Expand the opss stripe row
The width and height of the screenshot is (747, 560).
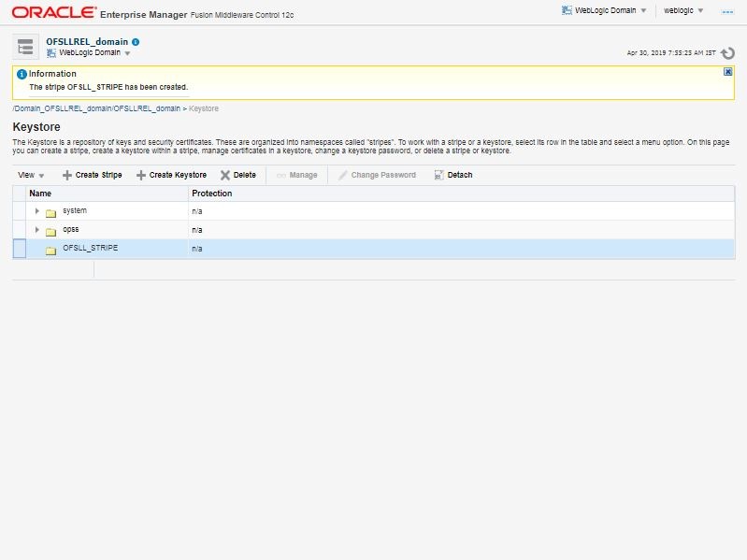click(x=37, y=230)
